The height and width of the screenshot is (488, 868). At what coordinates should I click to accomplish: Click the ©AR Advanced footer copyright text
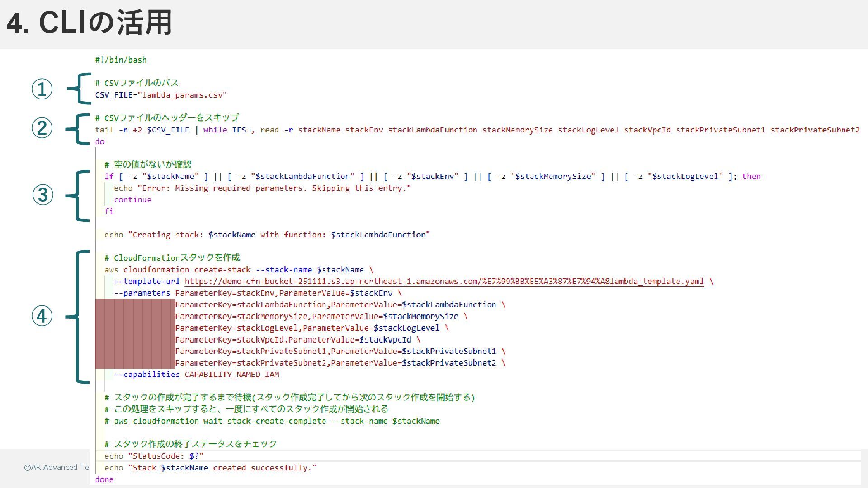pos(57,467)
